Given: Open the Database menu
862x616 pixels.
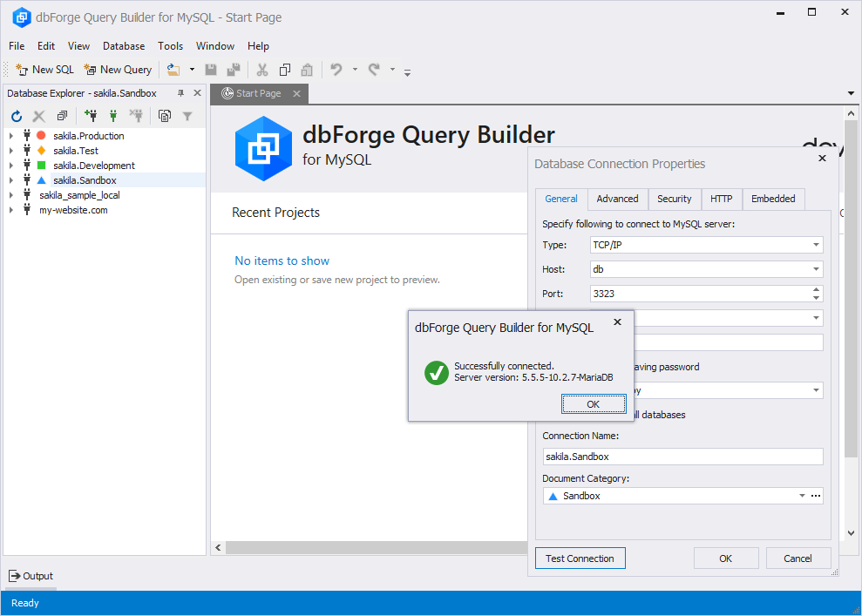Looking at the screenshot, I should tap(124, 46).
